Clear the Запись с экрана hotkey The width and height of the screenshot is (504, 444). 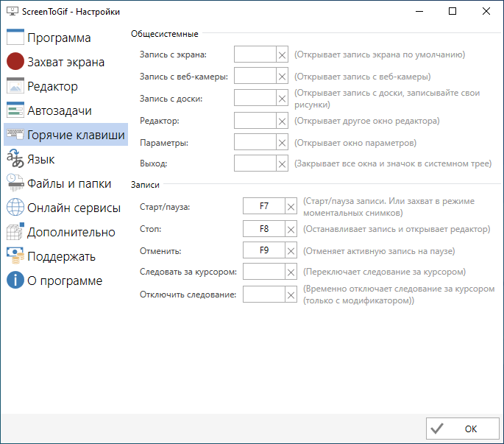click(282, 54)
